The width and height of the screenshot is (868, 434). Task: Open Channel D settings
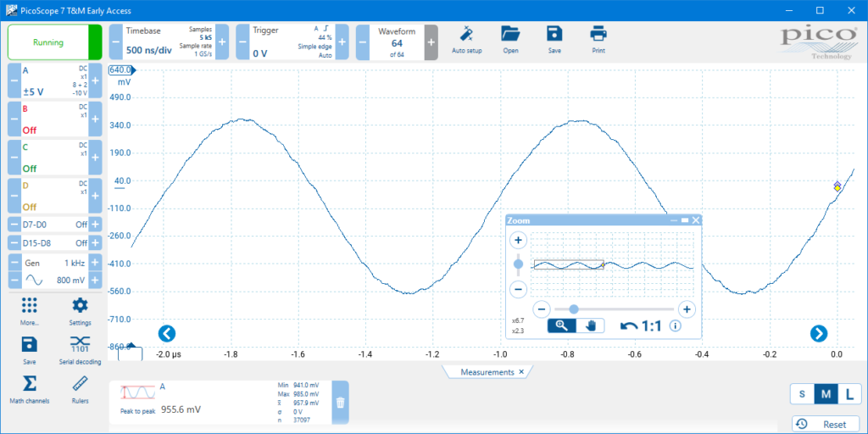(x=55, y=196)
